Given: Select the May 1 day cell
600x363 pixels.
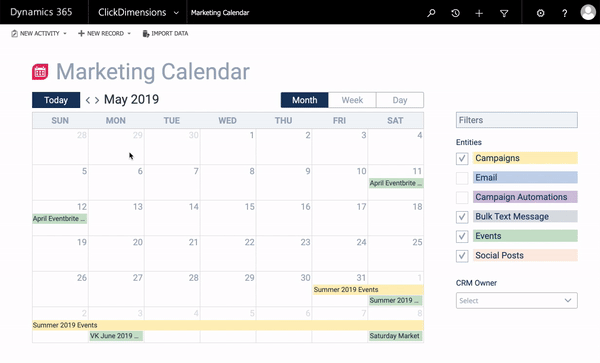Looking at the screenshot, I should tap(228, 147).
